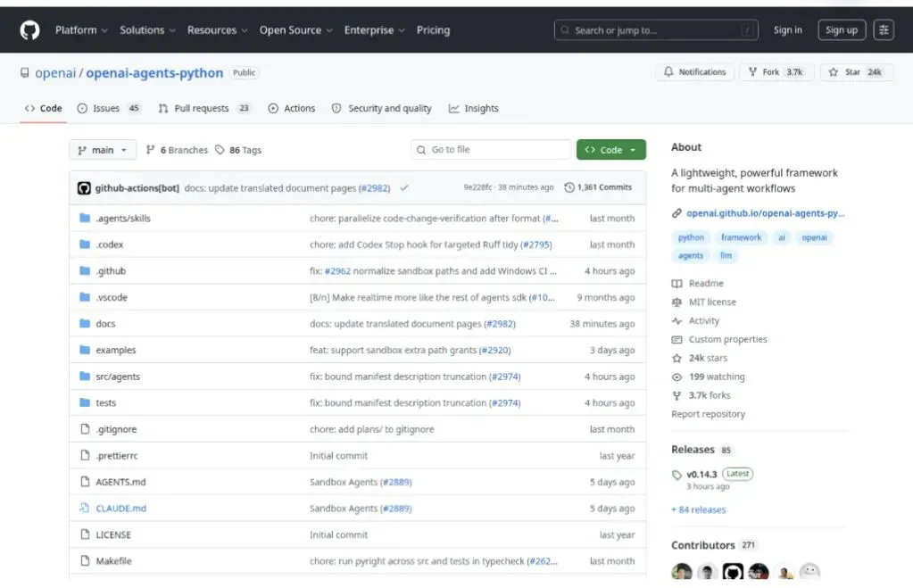Click Report repository
Image resolution: width=913 pixels, height=588 pixels.
(708, 414)
